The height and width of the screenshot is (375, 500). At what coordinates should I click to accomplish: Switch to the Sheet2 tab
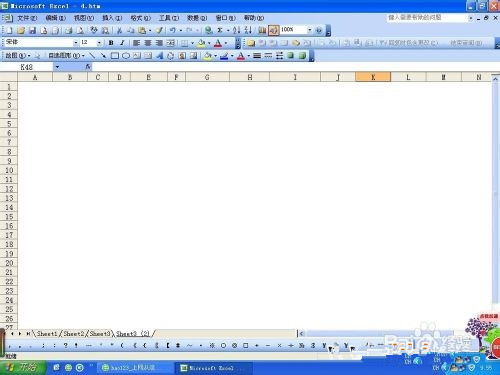tap(73, 333)
